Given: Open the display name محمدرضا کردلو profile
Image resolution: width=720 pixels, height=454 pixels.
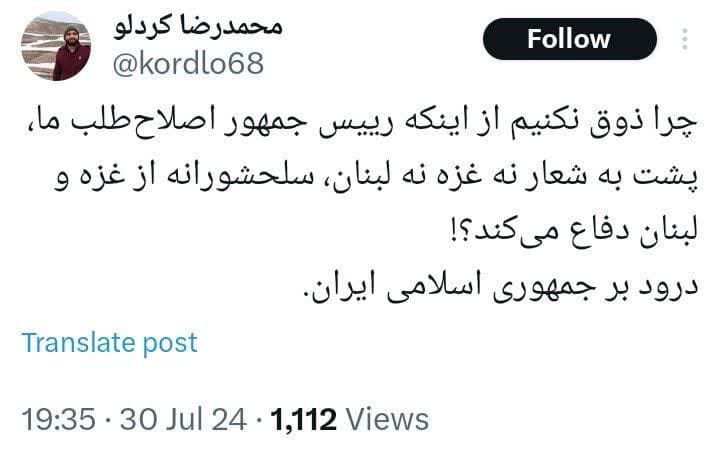Looking at the screenshot, I should (x=197, y=27).
